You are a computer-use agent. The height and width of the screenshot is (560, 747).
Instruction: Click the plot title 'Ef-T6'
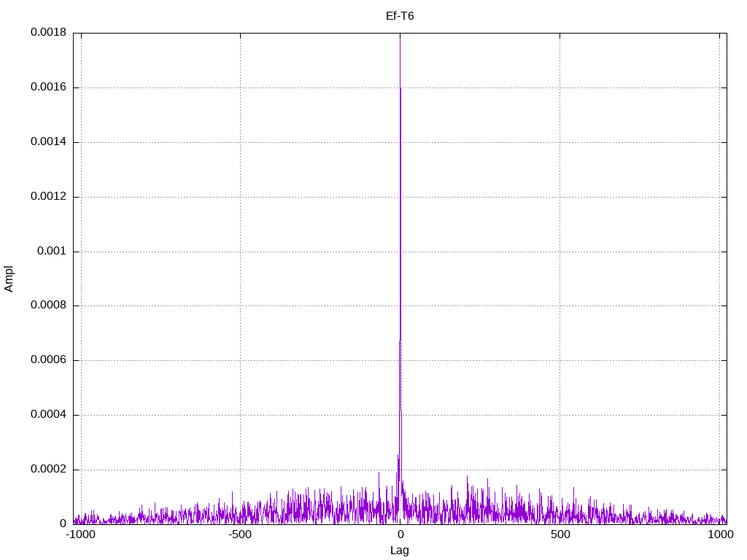pyautogui.click(x=400, y=16)
